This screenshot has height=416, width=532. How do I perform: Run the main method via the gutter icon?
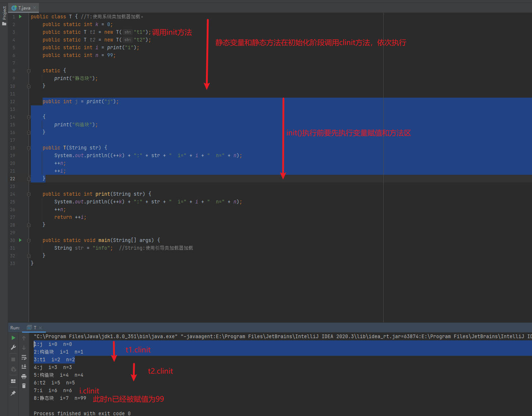(x=20, y=240)
